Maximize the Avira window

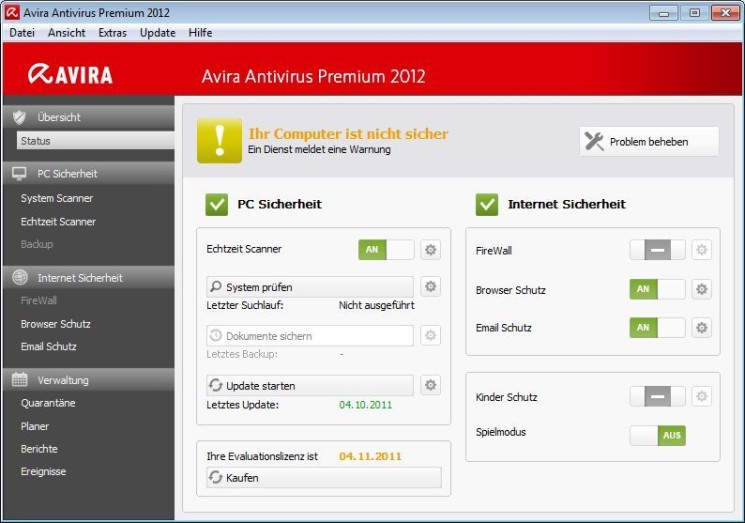[694, 13]
